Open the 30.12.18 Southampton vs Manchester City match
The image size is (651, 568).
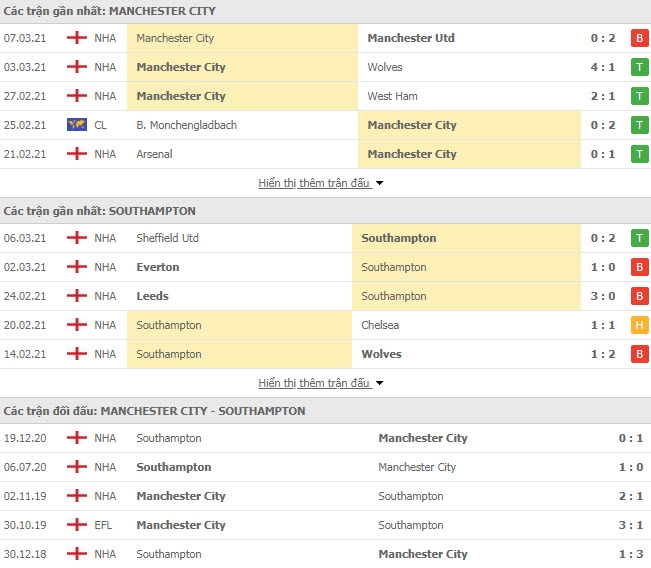pyautogui.click(x=326, y=554)
